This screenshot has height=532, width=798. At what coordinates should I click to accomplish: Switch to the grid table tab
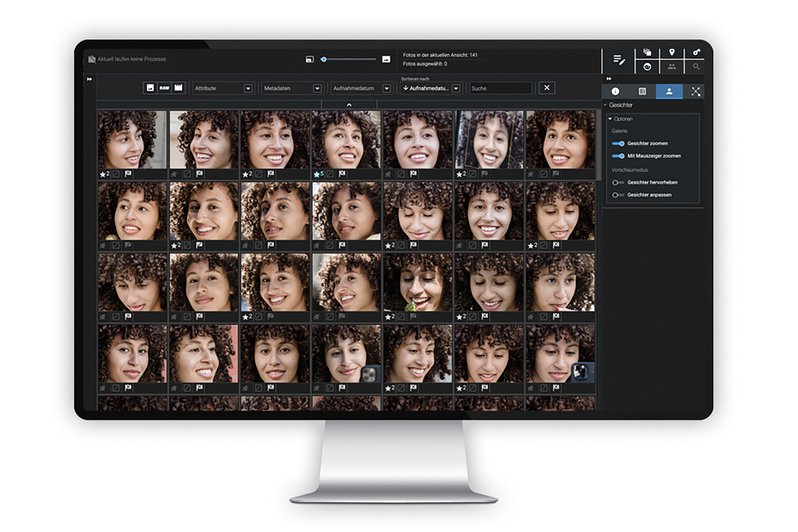[642, 91]
